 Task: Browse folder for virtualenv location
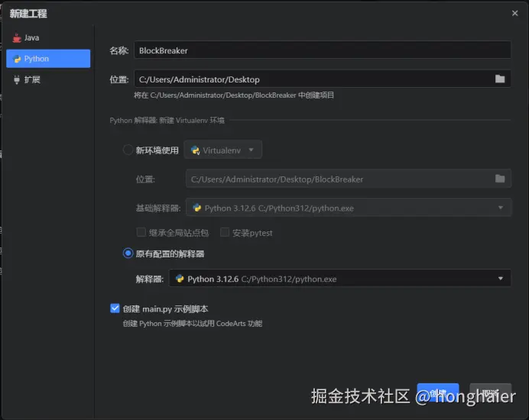500,179
